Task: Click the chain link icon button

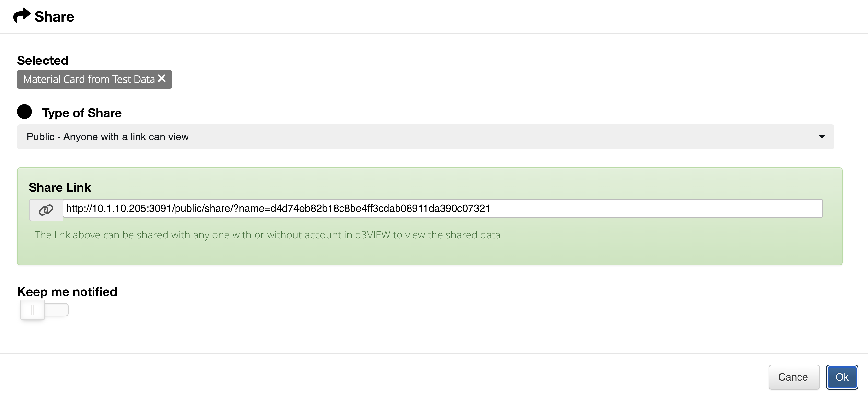Action: coord(46,210)
